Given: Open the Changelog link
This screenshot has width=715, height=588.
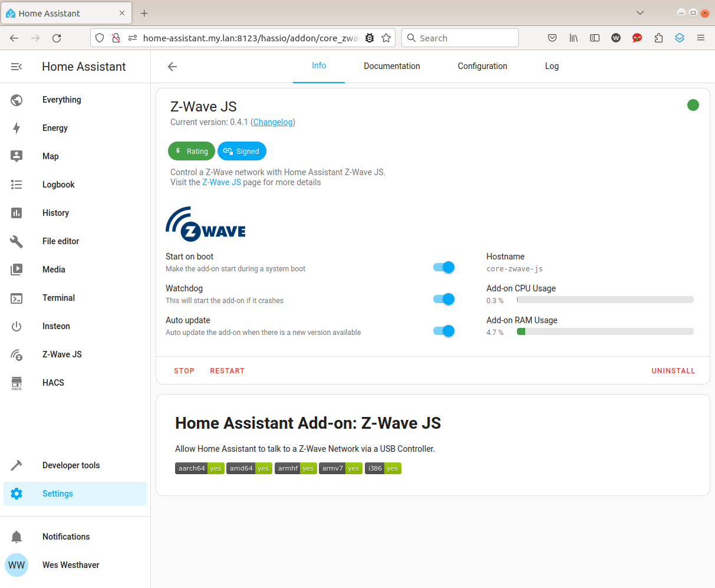Looking at the screenshot, I should point(273,122).
